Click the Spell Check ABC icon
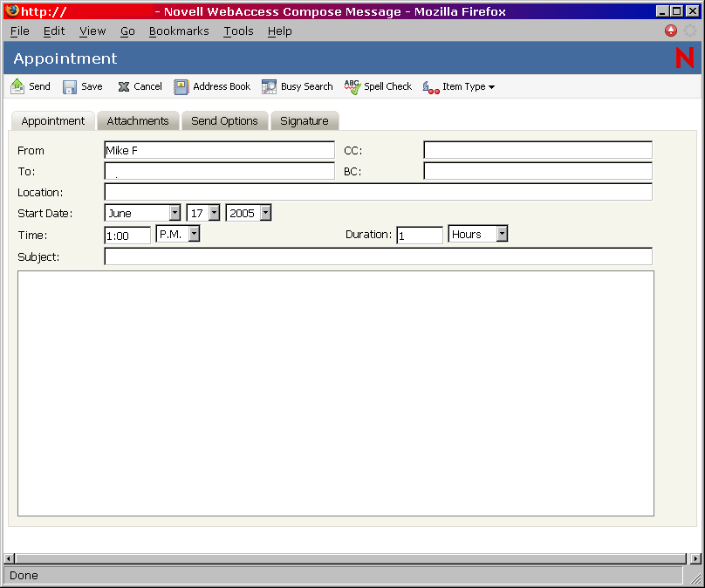 coord(352,86)
